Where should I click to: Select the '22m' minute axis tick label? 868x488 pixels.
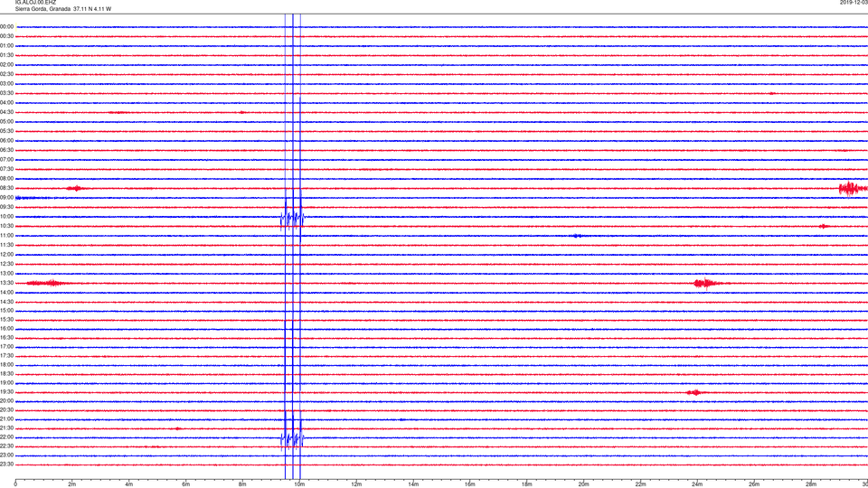click(640, 484)
